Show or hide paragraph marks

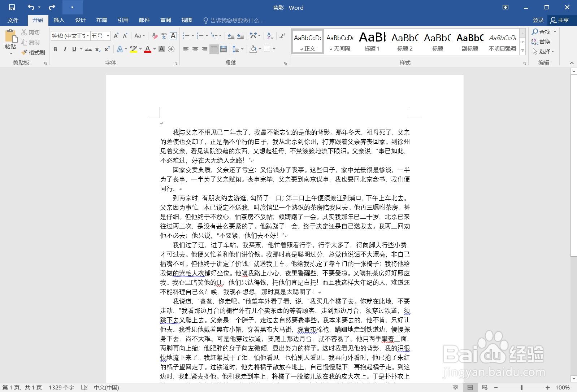coord(283,36)
